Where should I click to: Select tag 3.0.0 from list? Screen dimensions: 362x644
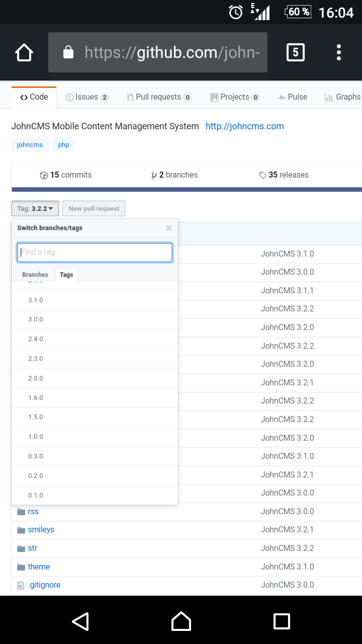point(36,319)
